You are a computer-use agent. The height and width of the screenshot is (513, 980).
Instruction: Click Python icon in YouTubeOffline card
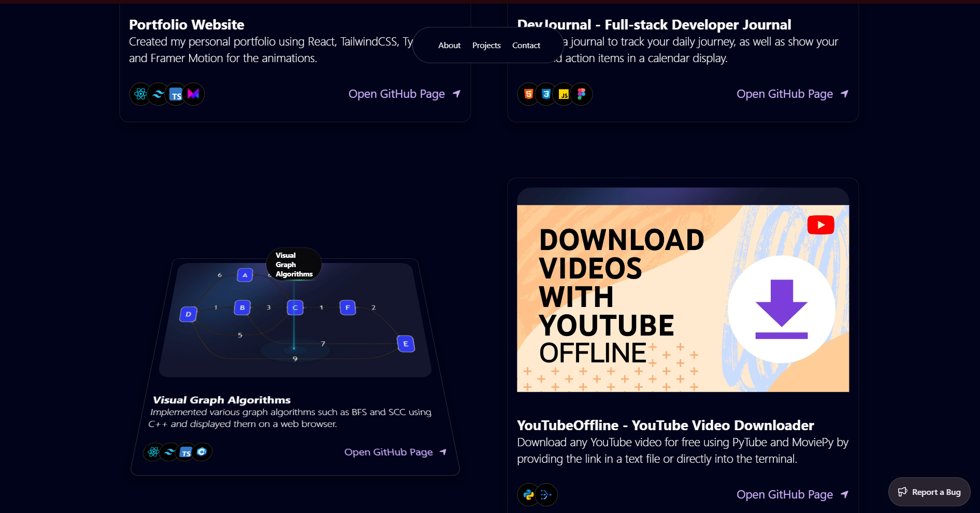click(528, 495)
